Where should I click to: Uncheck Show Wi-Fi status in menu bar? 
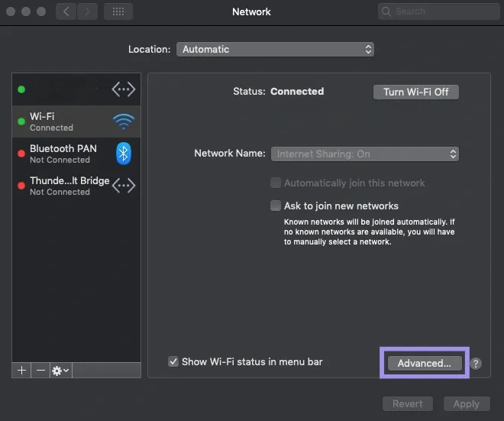(x=173, y=361)
